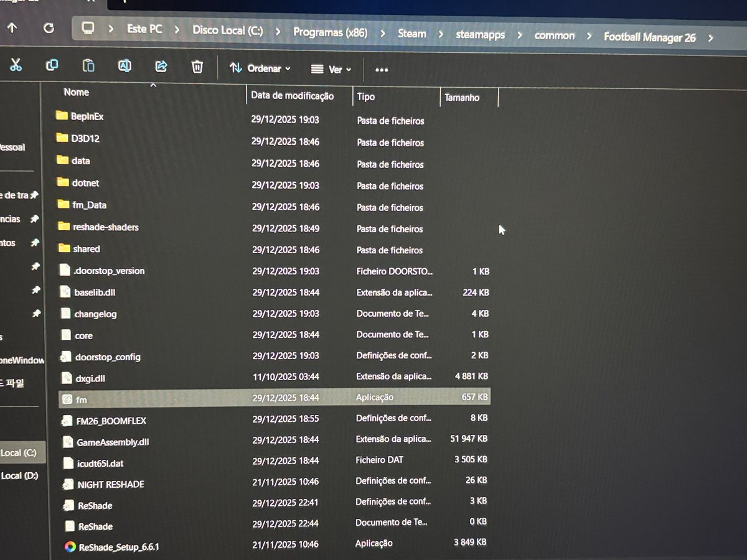747x560 pixels.
Task: Click the Ficheiro DAT type cell
Action: pyautogui.click(x=380, y=460)
